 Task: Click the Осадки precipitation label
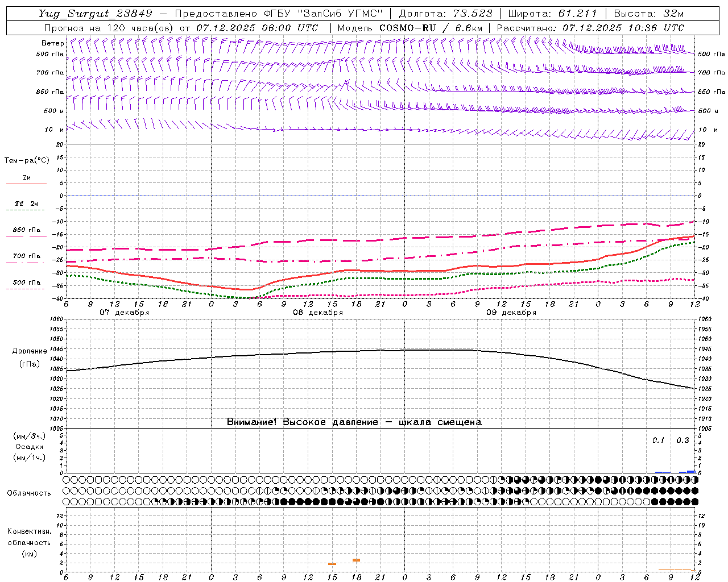[x=30, y=447]
